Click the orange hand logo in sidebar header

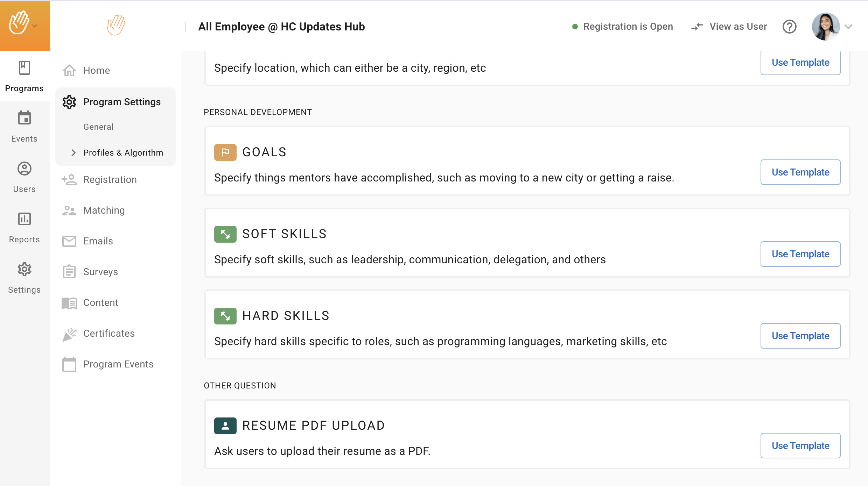pyautogui.click(x=116, y=25)
